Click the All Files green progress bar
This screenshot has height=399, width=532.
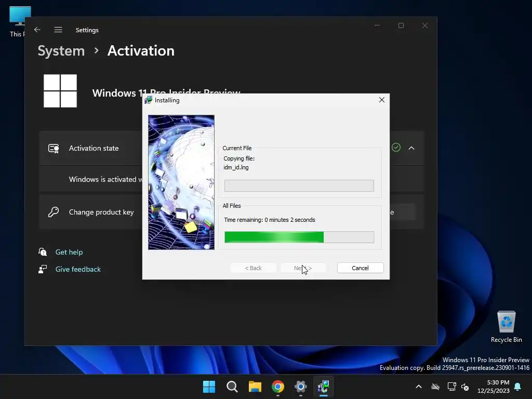[299, 237]
